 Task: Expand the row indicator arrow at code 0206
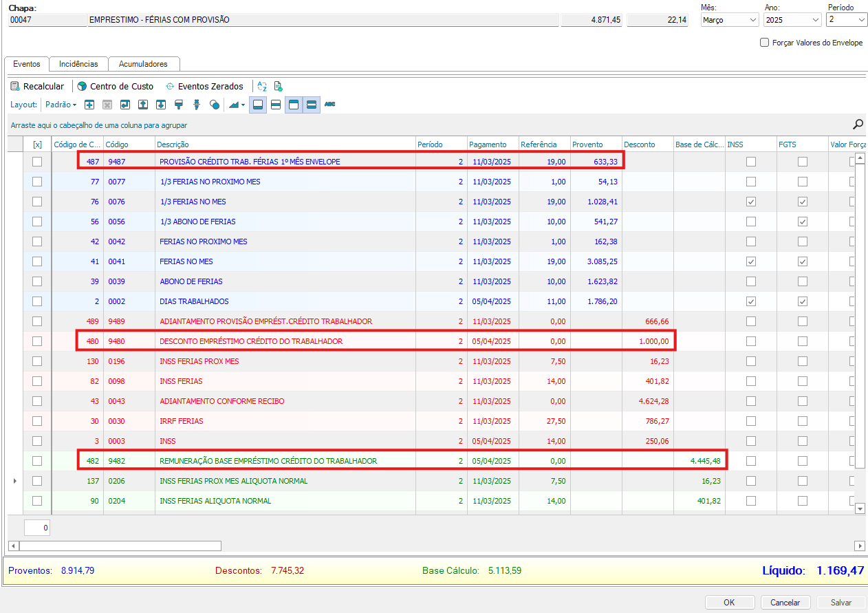point(15,481)
